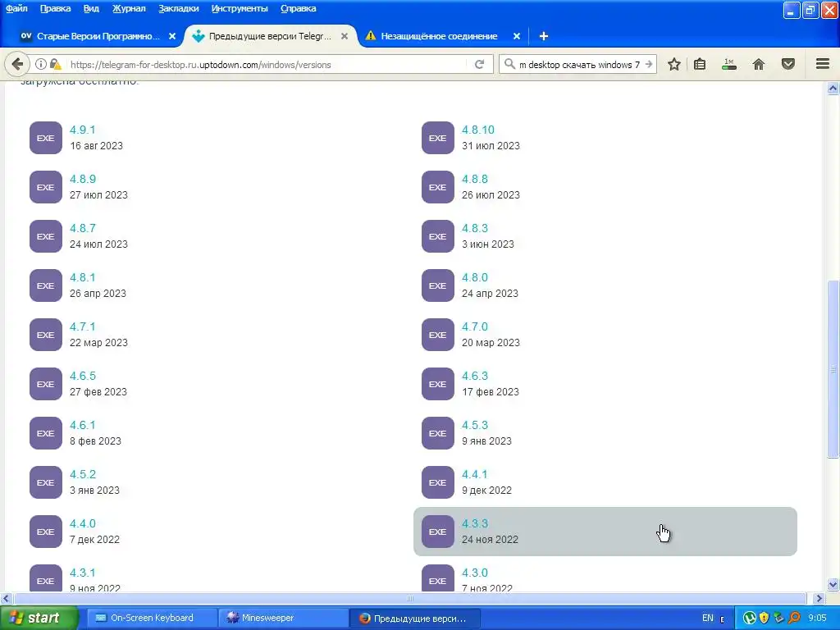Click horizontal scrollbar right arrow
The width and height of the screenshot is (840, 630).
(x=819, y=598)
